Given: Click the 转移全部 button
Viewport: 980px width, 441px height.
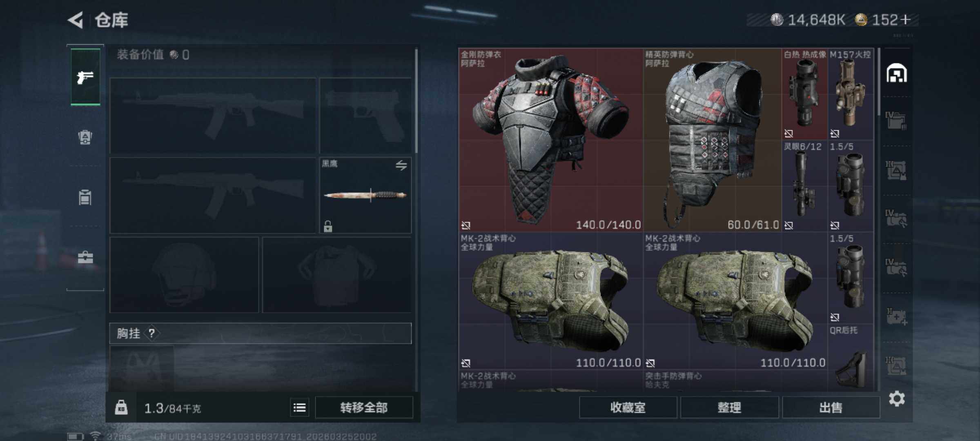Looking at the screenshot, I should [364, 408].
